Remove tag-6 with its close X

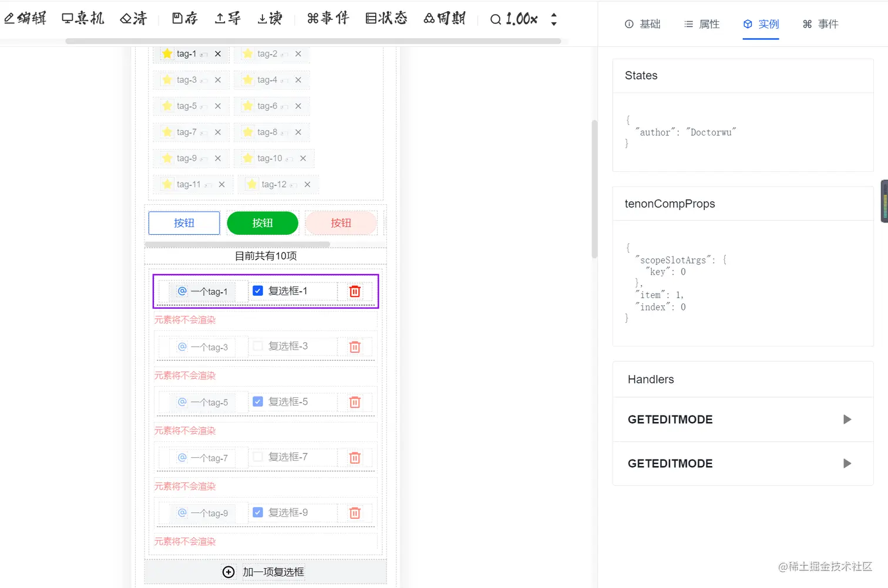(x=298, y=106)
